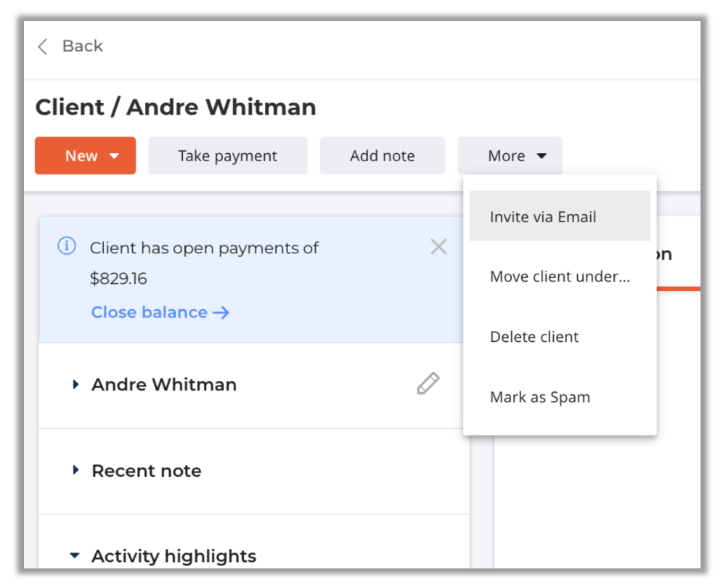This screenshot has width=723, height=588.
Task: Click pencil icon to edit Andre Whitman
Action: click(428, 383)
